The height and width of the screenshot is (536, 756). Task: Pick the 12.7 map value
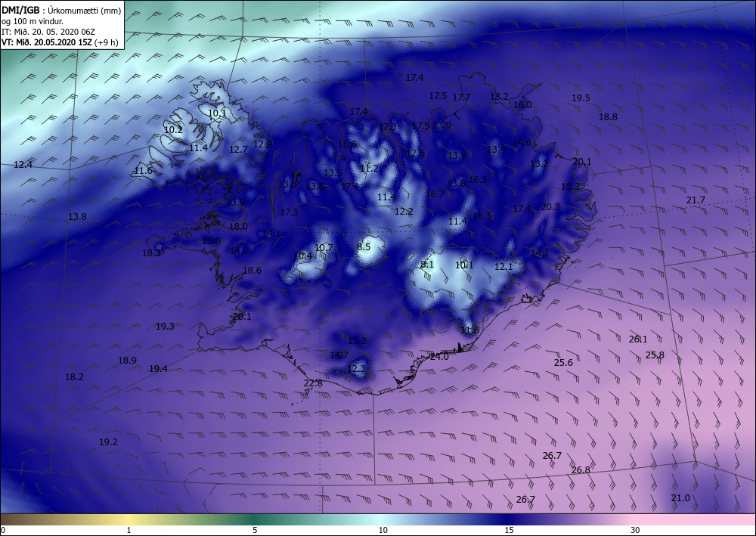pyautogui.click(x=238, y=150)
